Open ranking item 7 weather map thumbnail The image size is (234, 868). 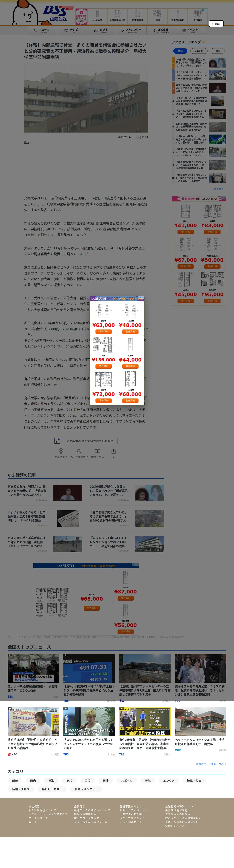[217, 139]
